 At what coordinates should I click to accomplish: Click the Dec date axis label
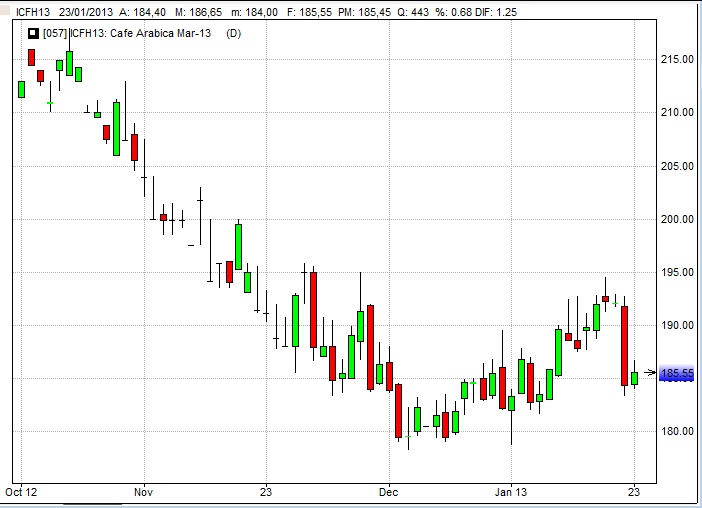388,492
